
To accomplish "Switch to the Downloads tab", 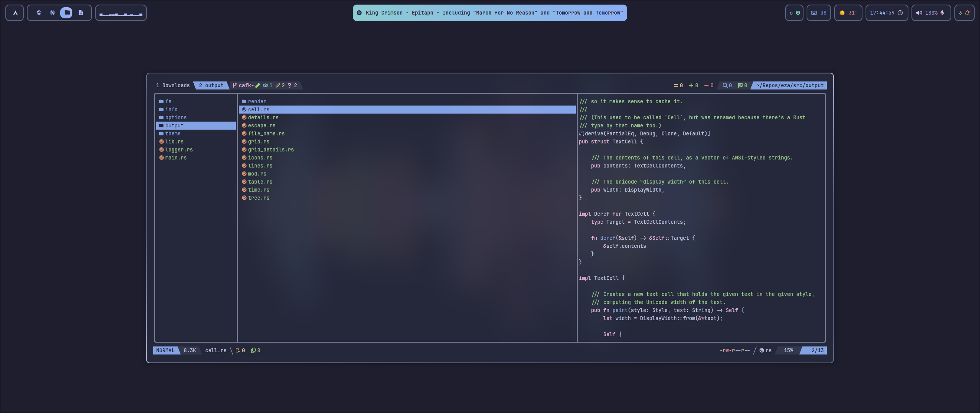I will click(173, 85).
